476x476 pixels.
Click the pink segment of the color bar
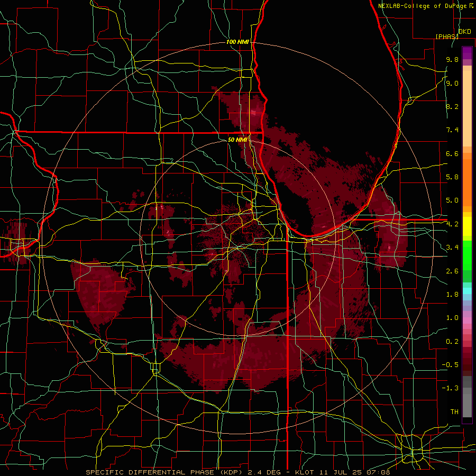pyautogui.click(x=467, y=321)
